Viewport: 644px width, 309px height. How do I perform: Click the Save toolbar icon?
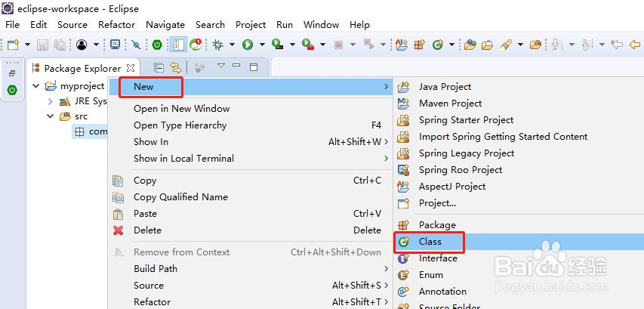click(42, 45)
